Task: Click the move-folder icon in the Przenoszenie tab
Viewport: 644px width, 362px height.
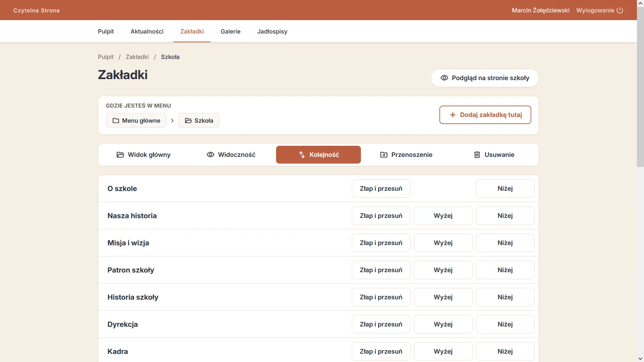Action: click(384, 155)
